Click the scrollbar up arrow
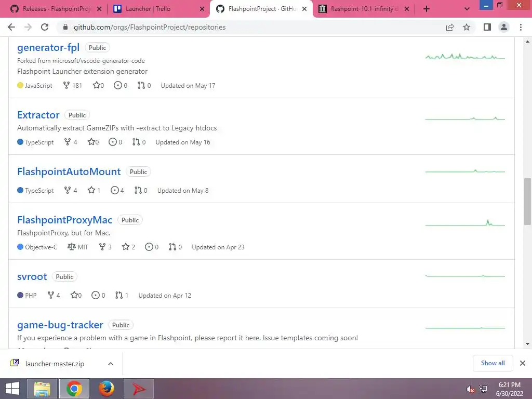This screenshot has width=532, height=399. click(527, 42)
